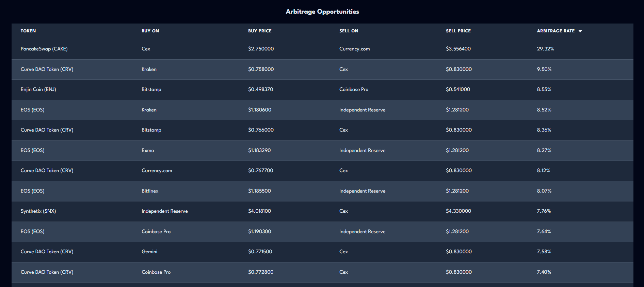Click the ARBITRAGE RATE column header text

coord(556,31)
